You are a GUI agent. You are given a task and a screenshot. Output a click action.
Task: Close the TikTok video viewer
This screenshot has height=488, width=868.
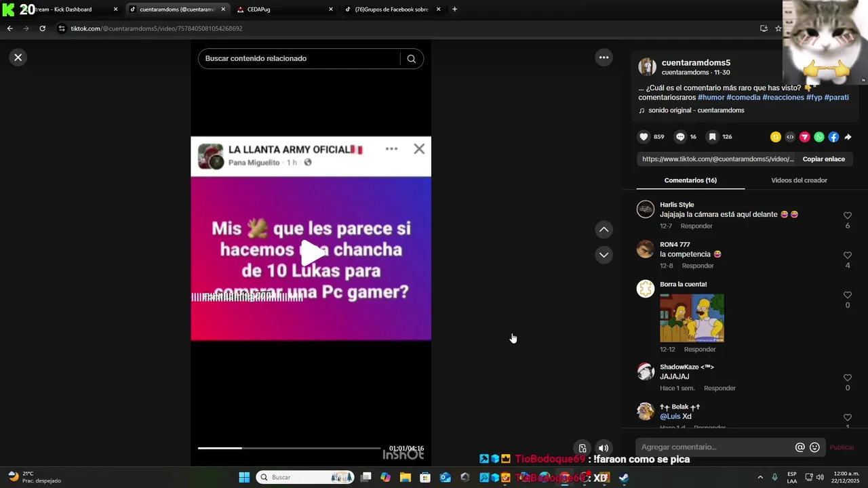click(x=18, y=58)
